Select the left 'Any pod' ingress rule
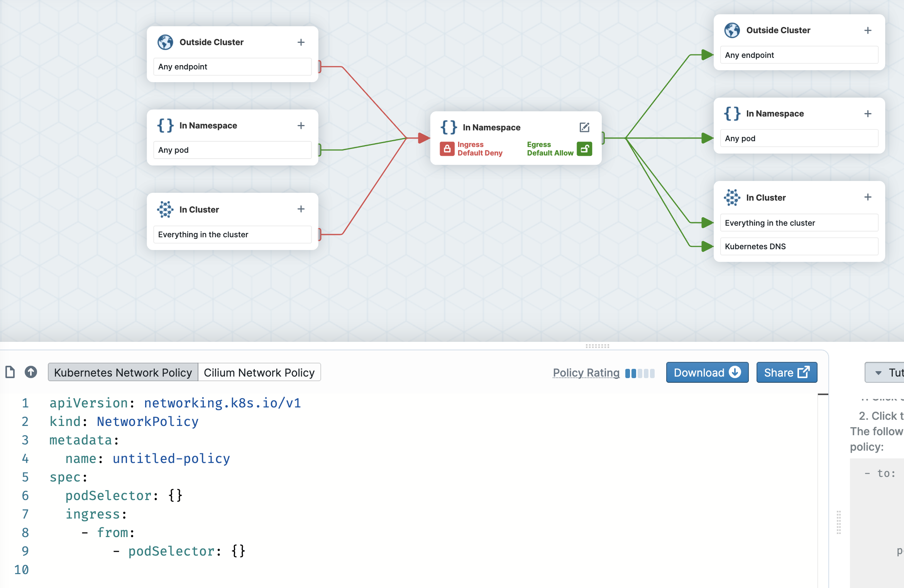The image size is (904, 588). (x=232, y=150)
